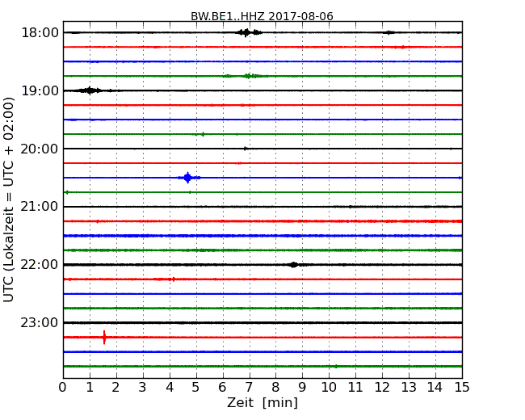
Task: Click x-axis tick label 12
Action: pyautogui.click(x=382, y=387)
